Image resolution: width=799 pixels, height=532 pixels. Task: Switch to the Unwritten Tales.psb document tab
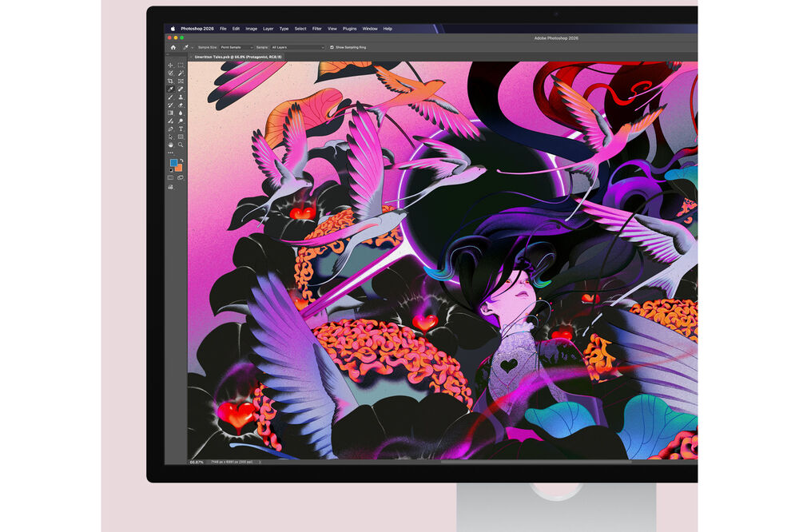(238, 57)
